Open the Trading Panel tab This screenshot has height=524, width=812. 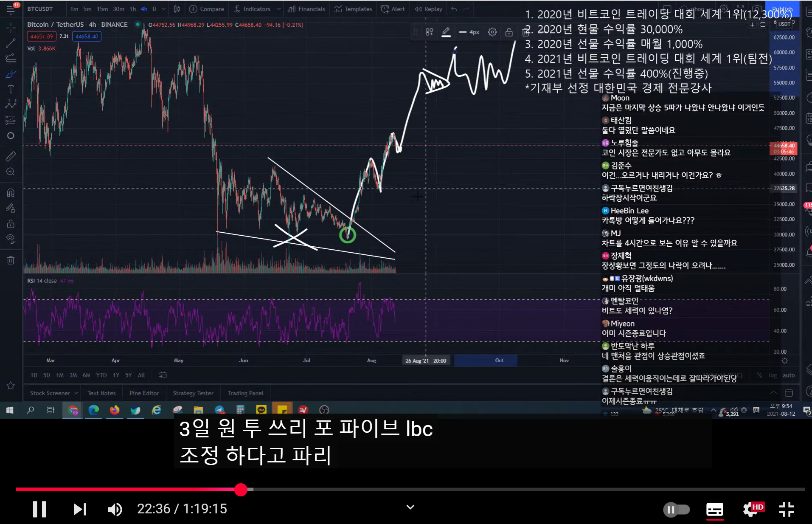245,393
